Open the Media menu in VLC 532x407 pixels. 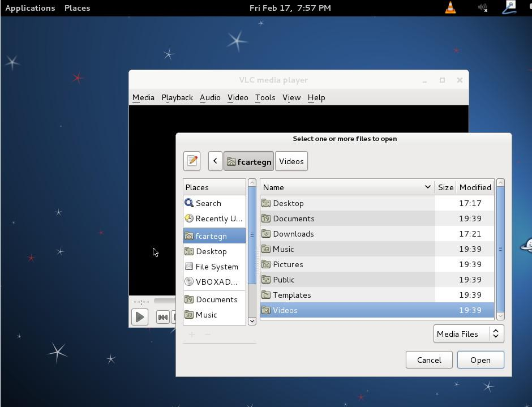point(143,97)
